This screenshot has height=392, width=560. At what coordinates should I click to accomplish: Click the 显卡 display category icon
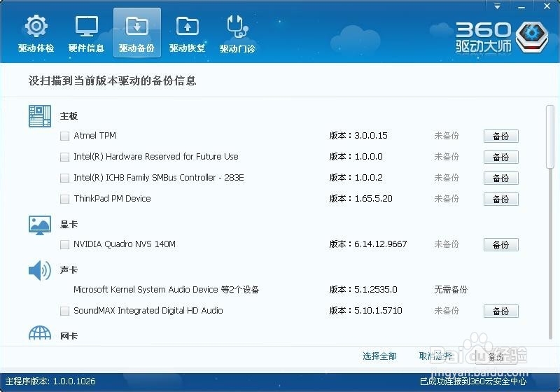point(40,225)
